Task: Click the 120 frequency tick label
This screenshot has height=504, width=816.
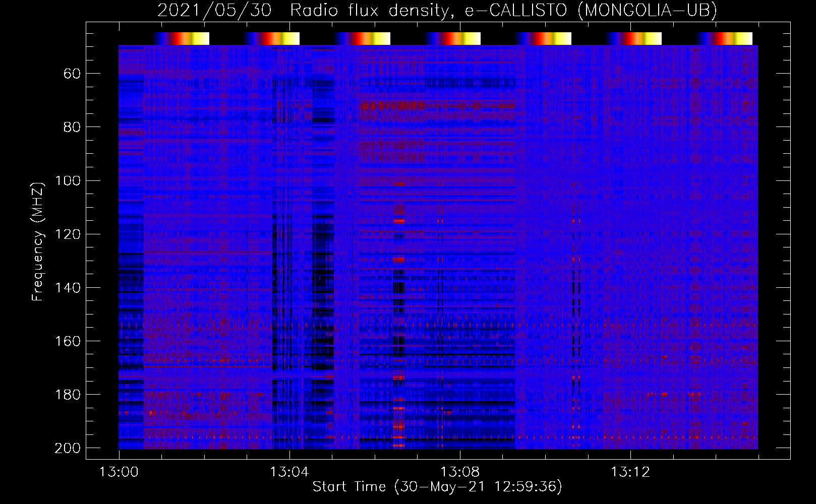Action: pos(68,234)
